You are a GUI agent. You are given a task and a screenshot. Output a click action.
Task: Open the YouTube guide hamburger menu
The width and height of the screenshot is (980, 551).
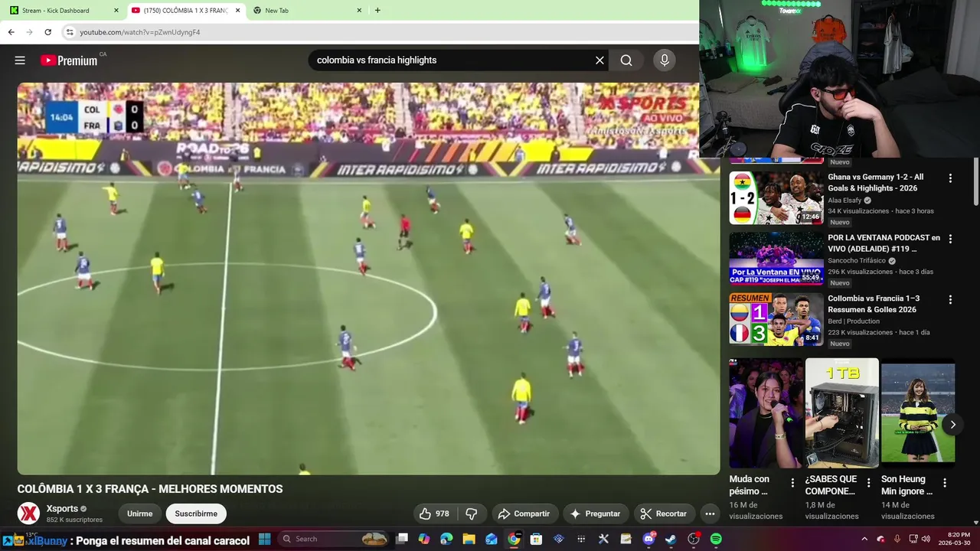point(20,60)
